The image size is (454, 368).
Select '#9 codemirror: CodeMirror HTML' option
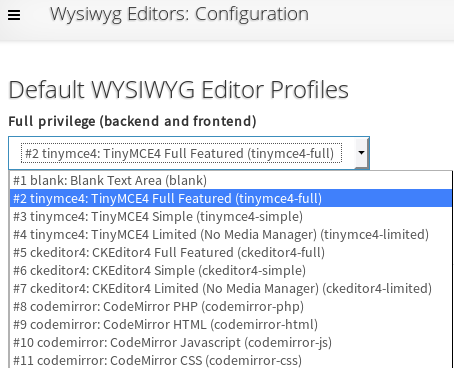[231, 325]
